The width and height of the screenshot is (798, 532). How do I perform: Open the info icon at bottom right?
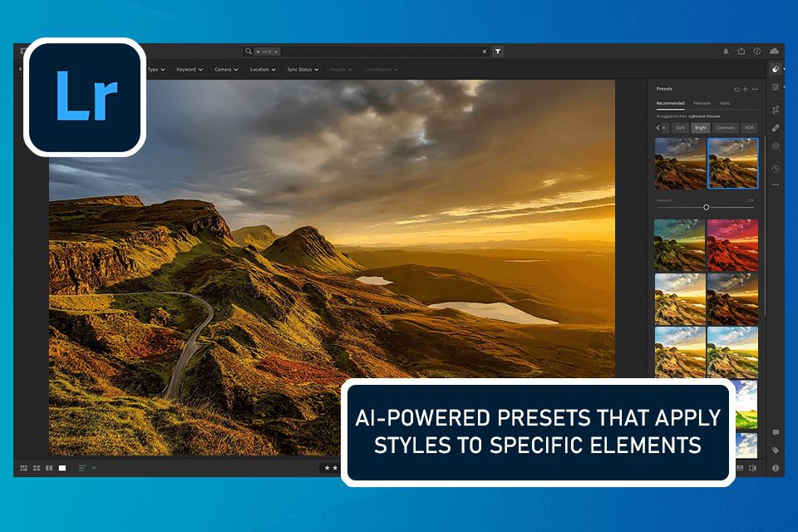[776, 468]
